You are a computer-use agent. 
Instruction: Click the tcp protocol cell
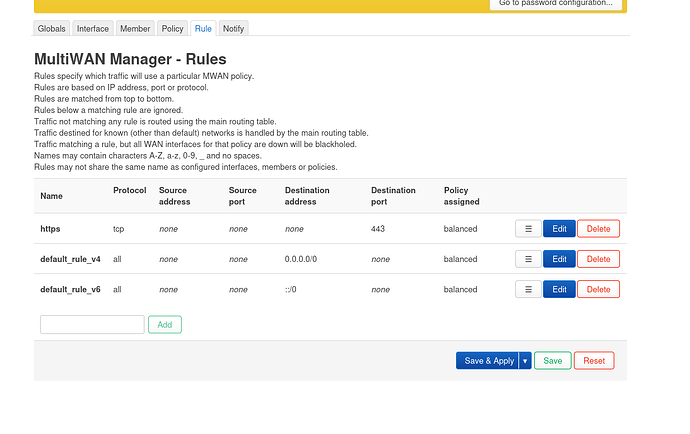coord(119,229)
